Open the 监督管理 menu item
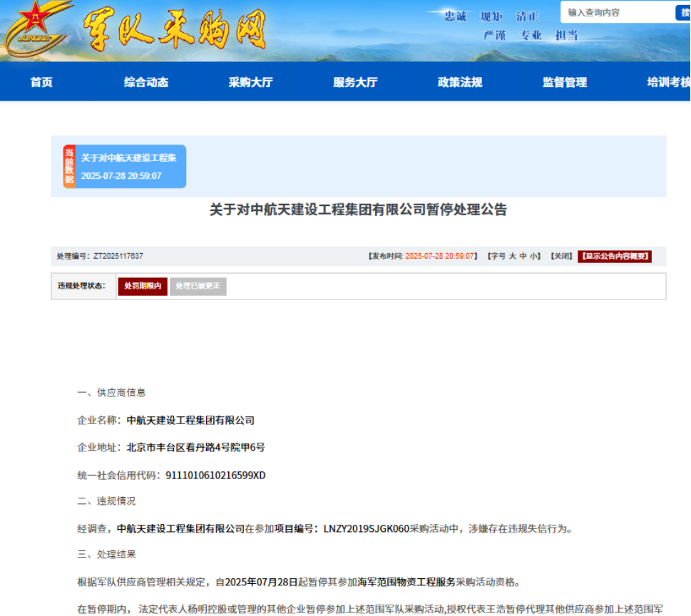This screenshot has width=691, height=616. pos(565,83)
